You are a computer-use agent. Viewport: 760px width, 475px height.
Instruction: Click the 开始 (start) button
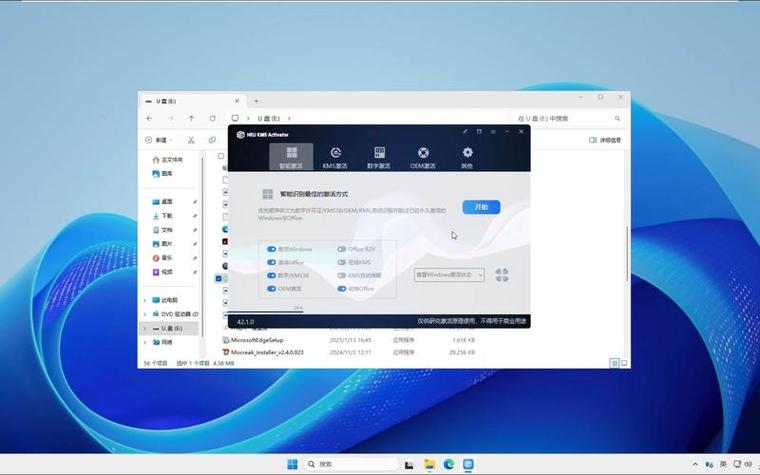click(481, 207)
